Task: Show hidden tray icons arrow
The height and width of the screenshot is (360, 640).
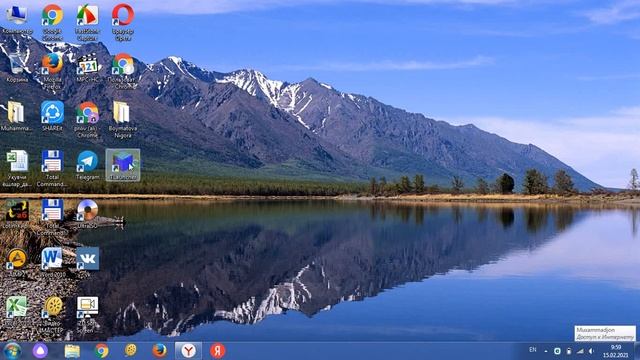Action: [546, 351]
